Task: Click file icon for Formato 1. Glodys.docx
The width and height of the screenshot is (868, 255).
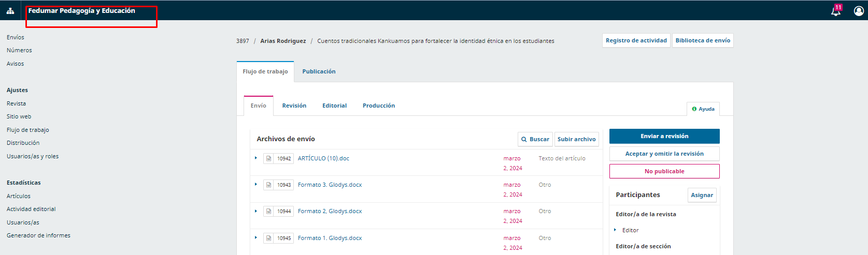Action: click(x=268, y=238)
